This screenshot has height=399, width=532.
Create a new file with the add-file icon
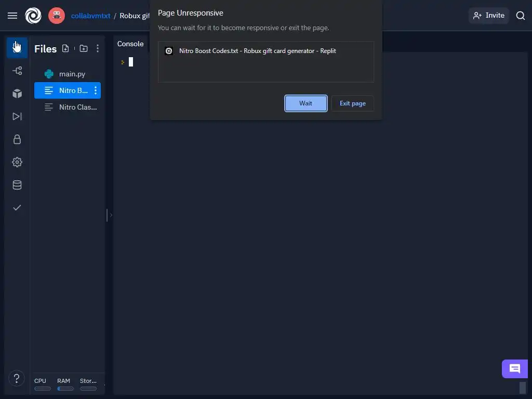(x=65, y=48)
